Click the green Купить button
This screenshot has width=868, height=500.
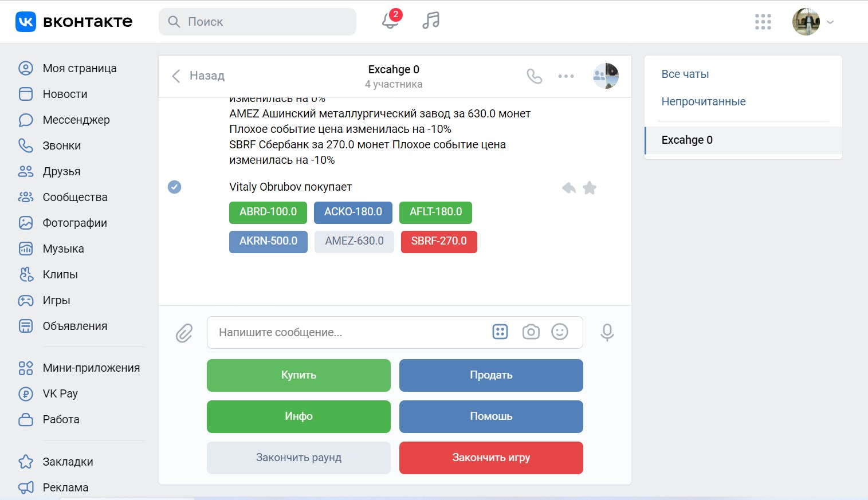click(x=299, y=375)
